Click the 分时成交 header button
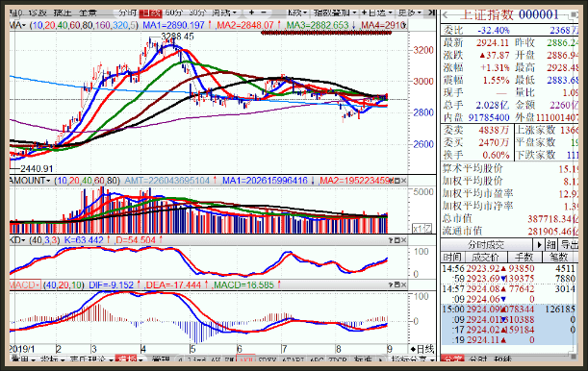The width and height of the screenshot is (588, 371). (486, 245)
